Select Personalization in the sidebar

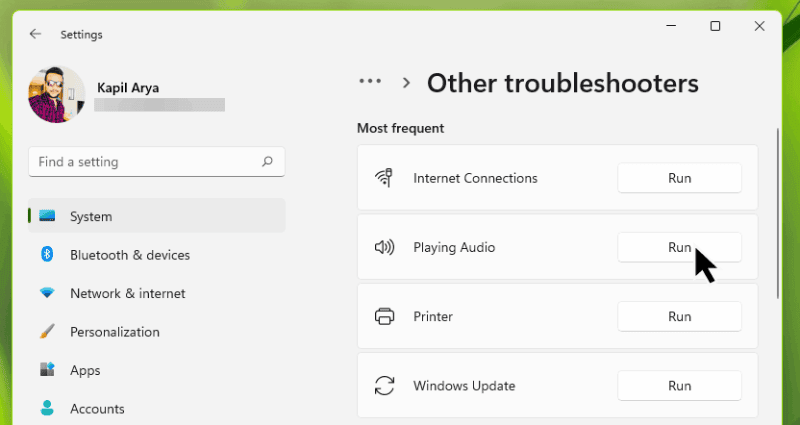(x=114, y=332)
